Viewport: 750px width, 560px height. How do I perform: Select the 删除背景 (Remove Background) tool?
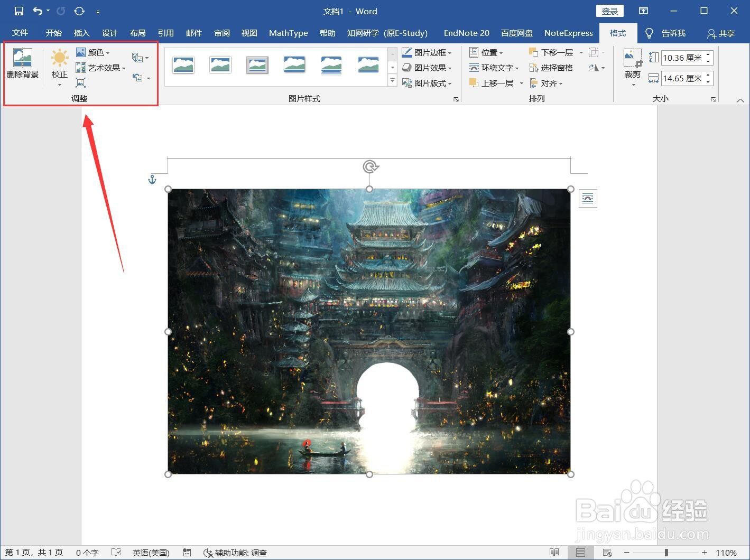22,64
